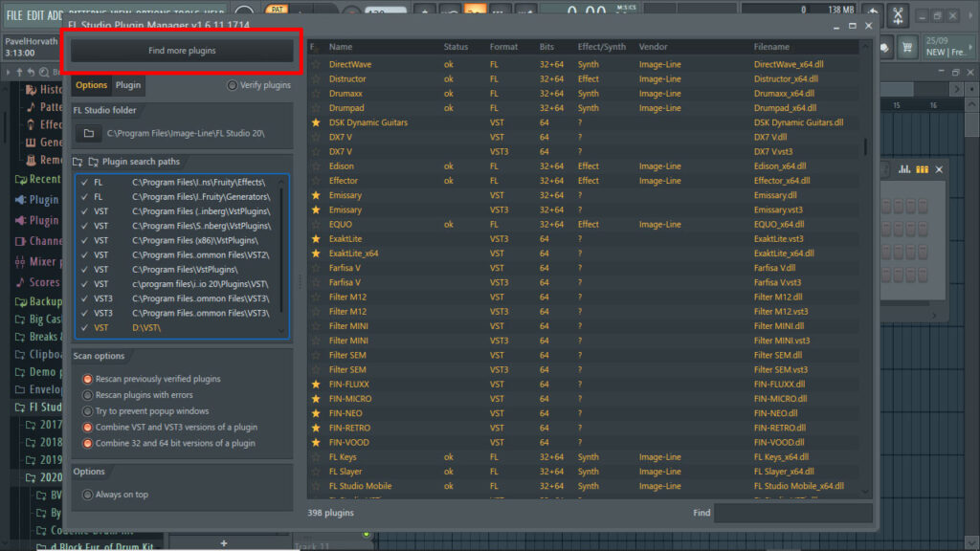The height and width of the screenshot is (551, 980).
Task: Open the FL Studio folder browse icon
Action: coord(88,136)
